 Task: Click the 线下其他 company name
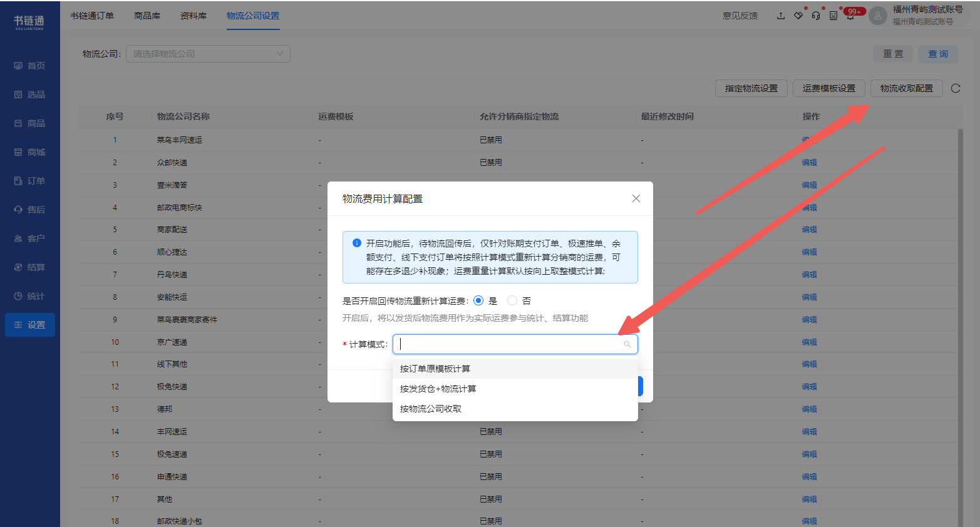172,364
